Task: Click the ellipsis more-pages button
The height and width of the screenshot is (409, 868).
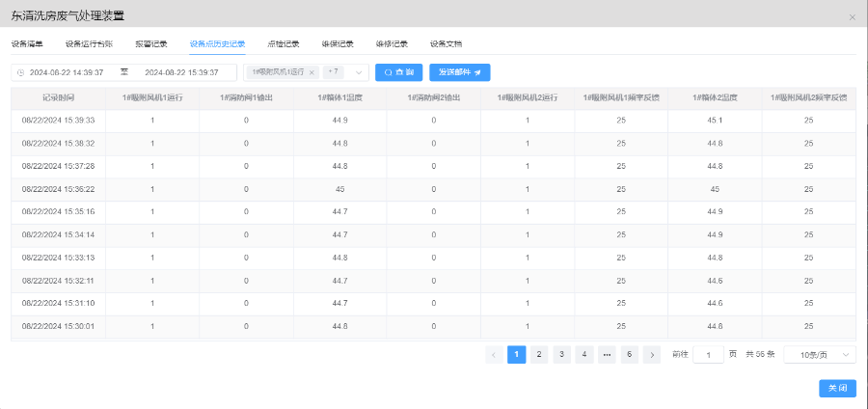Action: 607,355
